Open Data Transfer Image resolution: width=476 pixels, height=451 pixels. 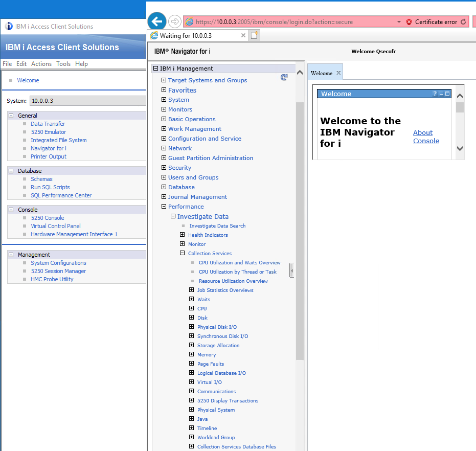coord(48,124)
